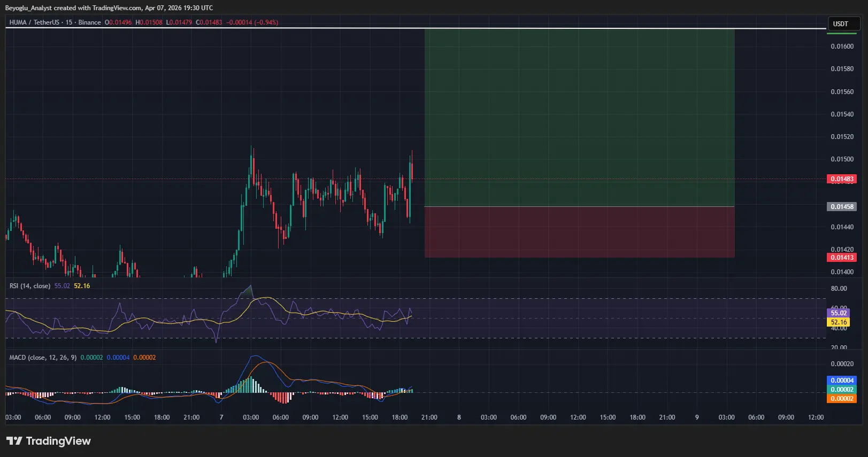The height and width of the screenshot is (457, 868).
Task: Click the yellow RSI average 52.16 in legend
Action: click(x=82, y=286)
